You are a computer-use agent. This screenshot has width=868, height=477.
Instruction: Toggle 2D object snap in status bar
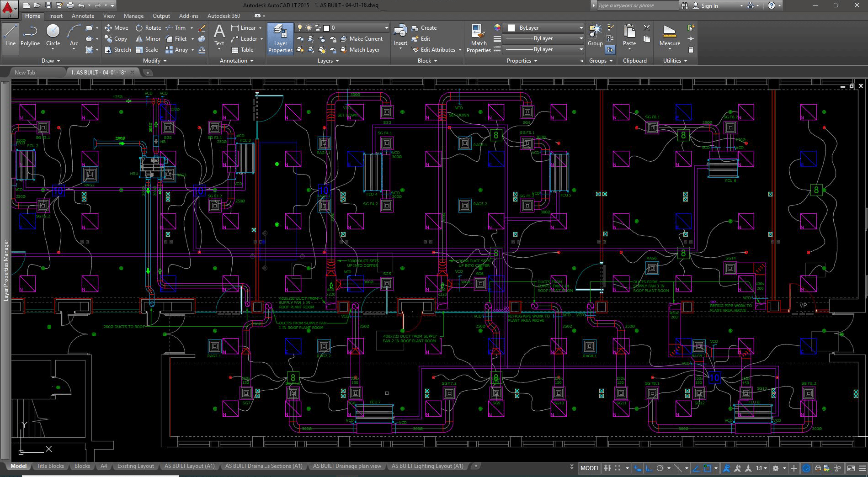coord(708,468)
